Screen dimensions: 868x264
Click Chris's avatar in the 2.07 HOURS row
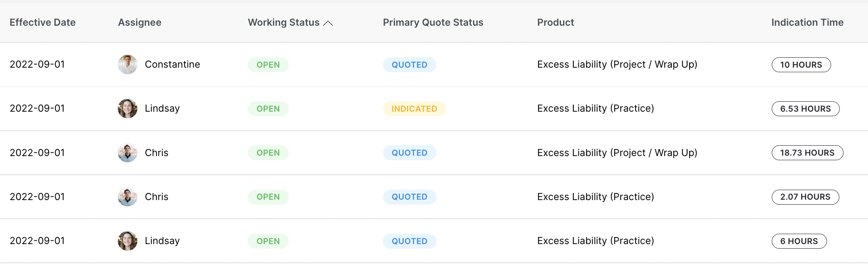127,197
